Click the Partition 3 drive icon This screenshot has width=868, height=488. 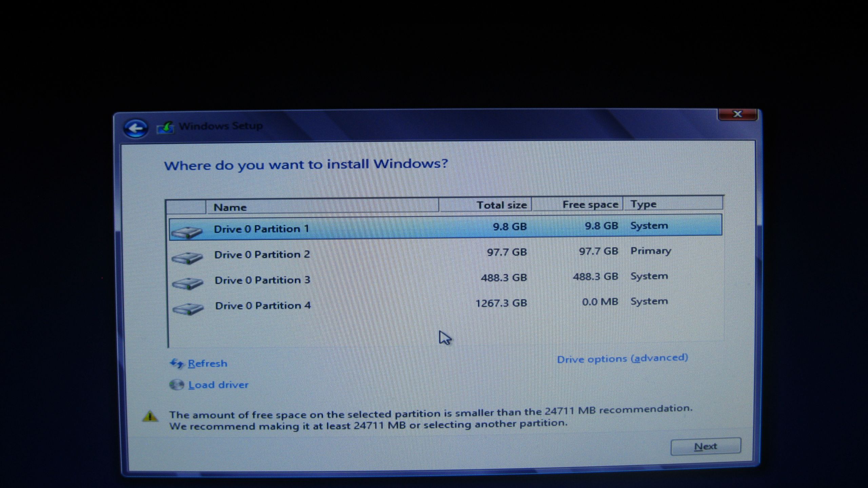point(188,284)
